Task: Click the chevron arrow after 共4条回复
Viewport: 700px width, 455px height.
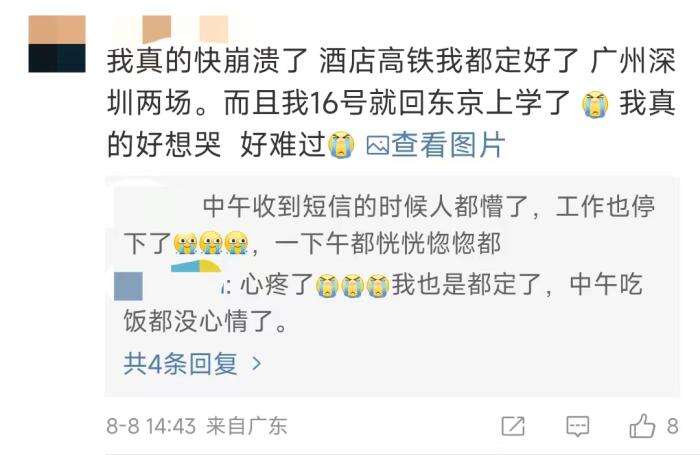Action: (x=257, y=363)
